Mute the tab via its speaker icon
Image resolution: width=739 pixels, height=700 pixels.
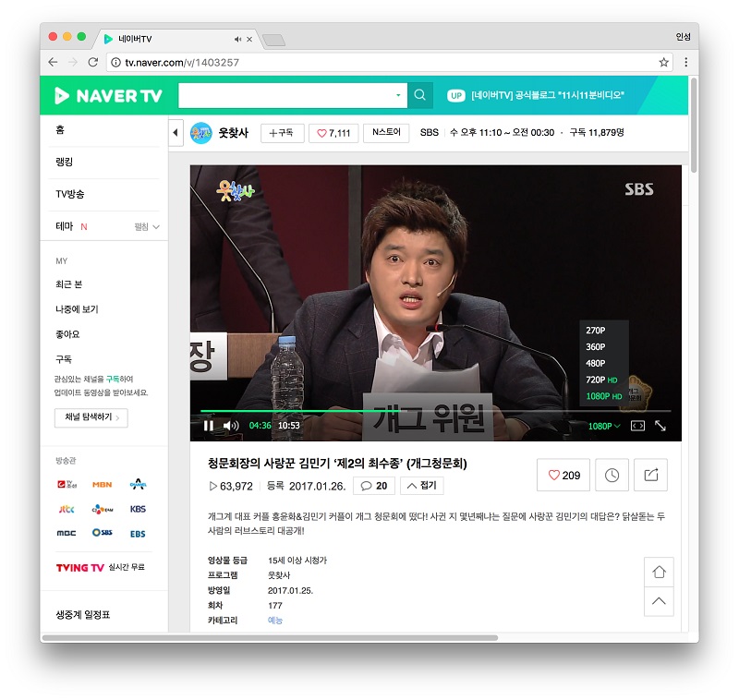[237, 39]
